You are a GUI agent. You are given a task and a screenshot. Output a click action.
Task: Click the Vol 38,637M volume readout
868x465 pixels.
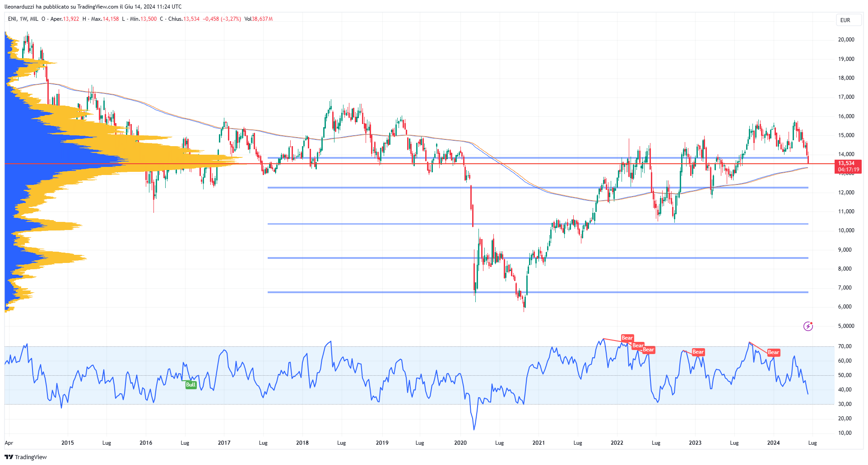tap(259, 19)
